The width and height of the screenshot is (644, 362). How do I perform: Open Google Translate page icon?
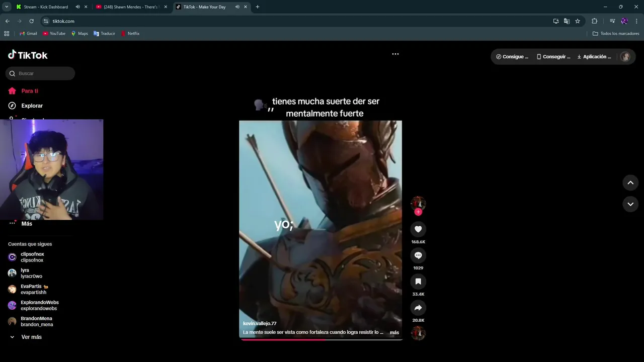[x=567, y=21]
